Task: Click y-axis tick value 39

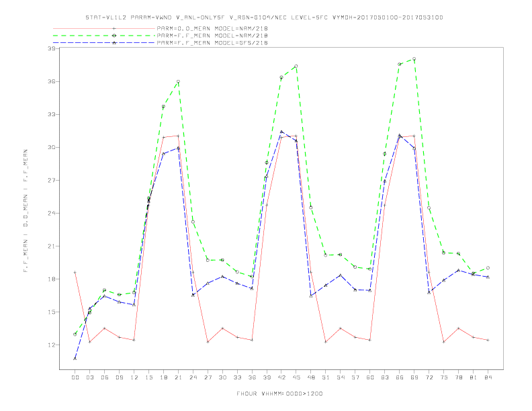Action: [x=51, y=48]
